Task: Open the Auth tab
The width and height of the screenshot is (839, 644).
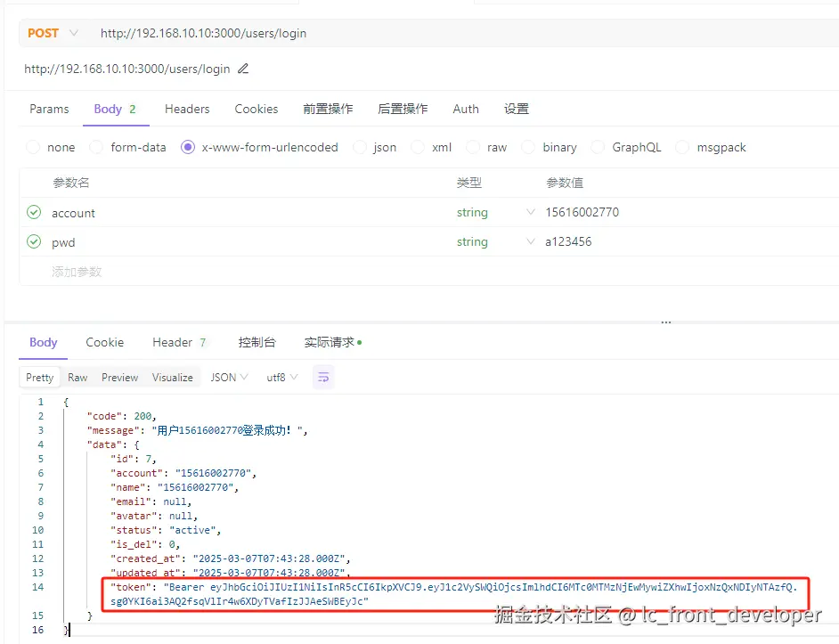Action: [466, 110]
